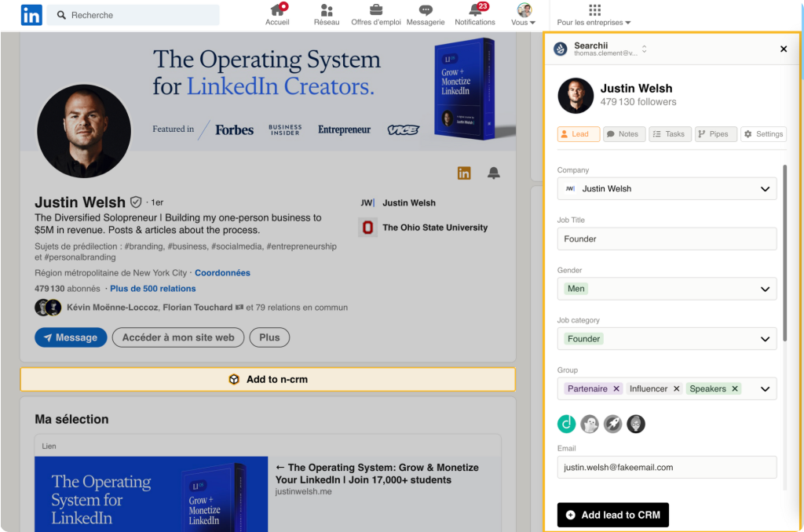Open the Vous profile menu
This screenshot has width=804, height=532.
tap(524, 14)
